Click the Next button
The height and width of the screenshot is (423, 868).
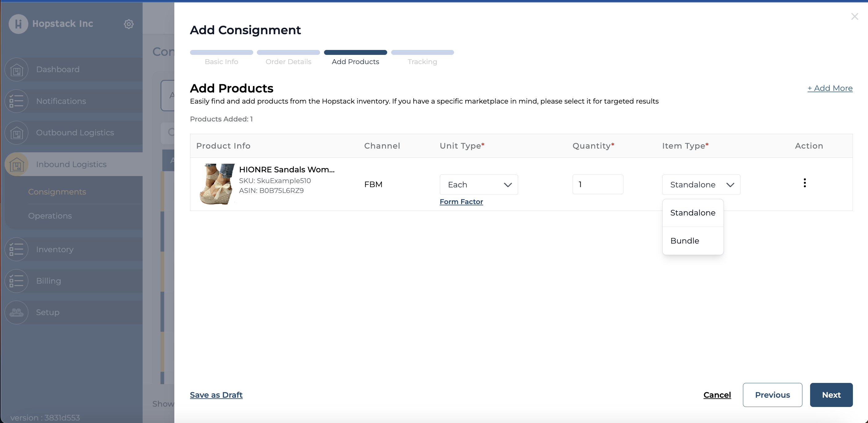click(831, 395)
